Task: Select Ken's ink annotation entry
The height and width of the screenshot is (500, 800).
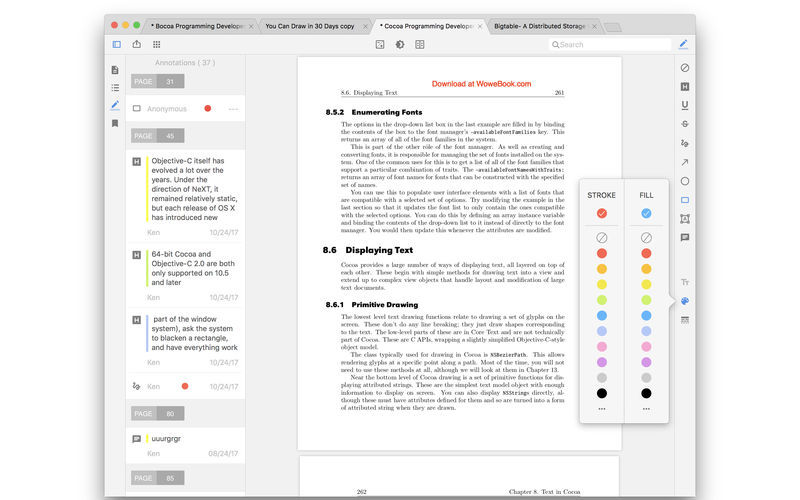Action: pyautogui.click(x=185, y=386)
